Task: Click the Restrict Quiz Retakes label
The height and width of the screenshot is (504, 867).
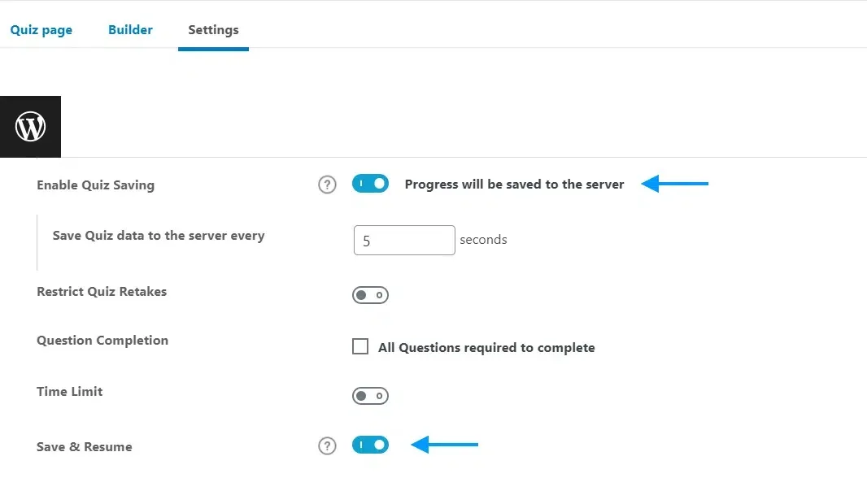Action: pos(101,291)
